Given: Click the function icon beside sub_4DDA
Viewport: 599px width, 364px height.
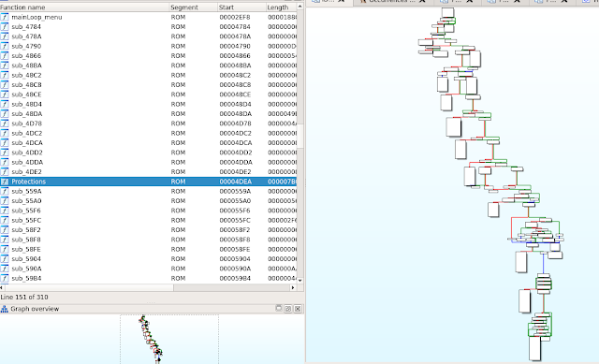Looking at the screenshot, I should coord(4,162).
